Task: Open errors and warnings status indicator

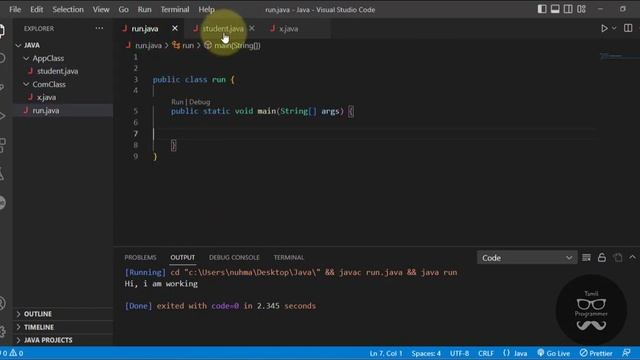Action: tap(12, 353)
